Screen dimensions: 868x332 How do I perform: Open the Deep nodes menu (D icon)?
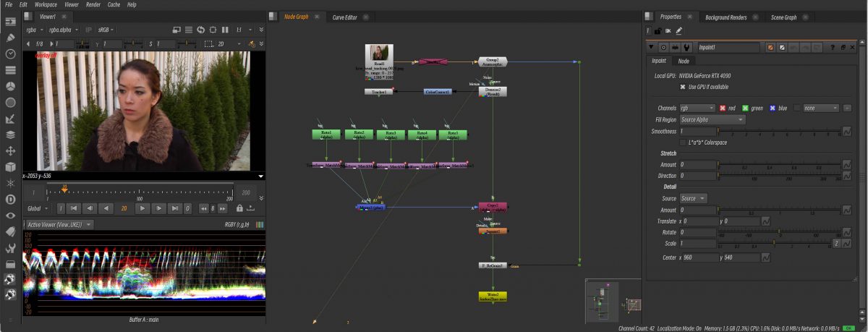(11, 199)
